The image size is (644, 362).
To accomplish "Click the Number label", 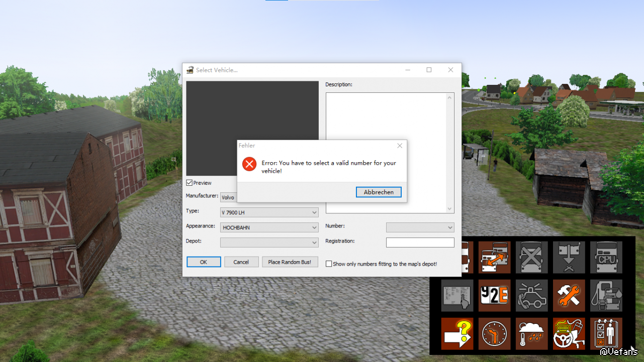I will tap(335, 226).
